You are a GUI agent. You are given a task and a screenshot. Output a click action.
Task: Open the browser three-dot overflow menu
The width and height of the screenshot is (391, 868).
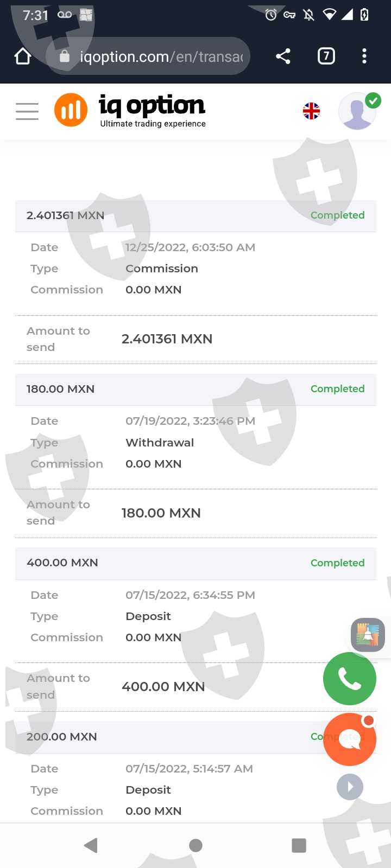pos(364,56)
